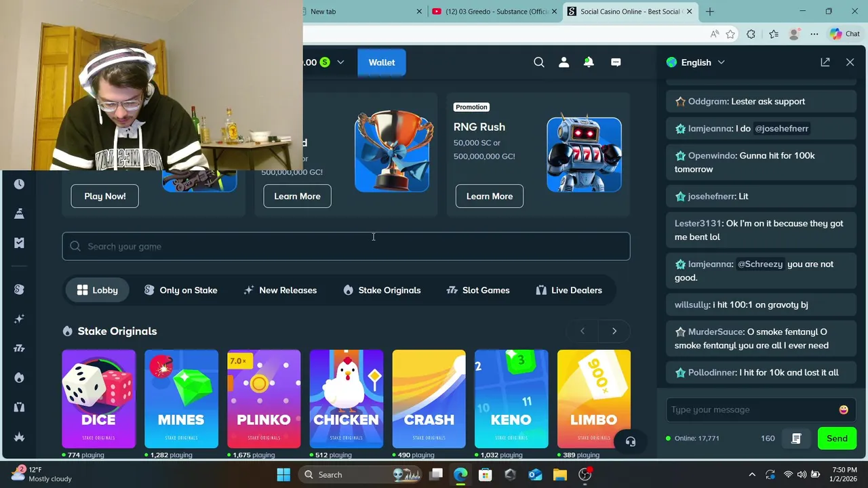Screen dimensions: 868x488
Task: Switch to Only on Stake tab
Action: point(180,290)
